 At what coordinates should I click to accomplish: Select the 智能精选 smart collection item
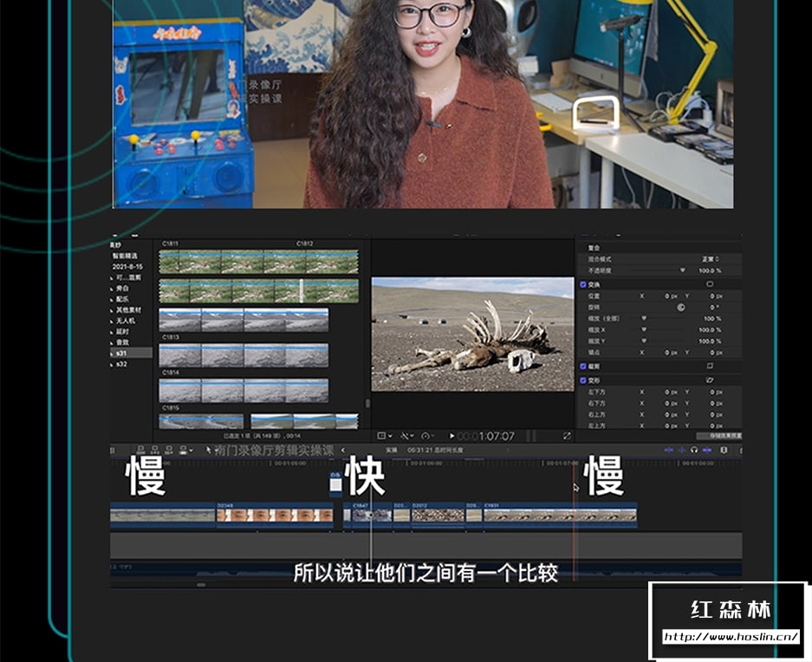(x=125, y=256)
